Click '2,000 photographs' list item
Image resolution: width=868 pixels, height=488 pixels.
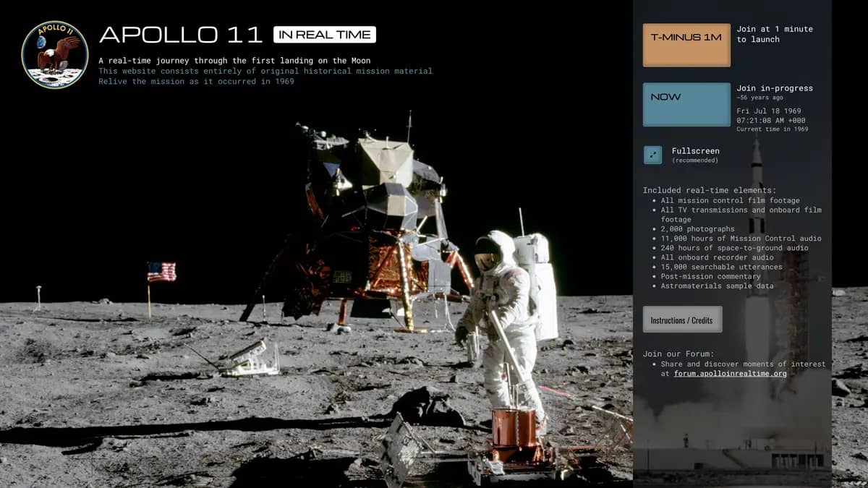697,229
